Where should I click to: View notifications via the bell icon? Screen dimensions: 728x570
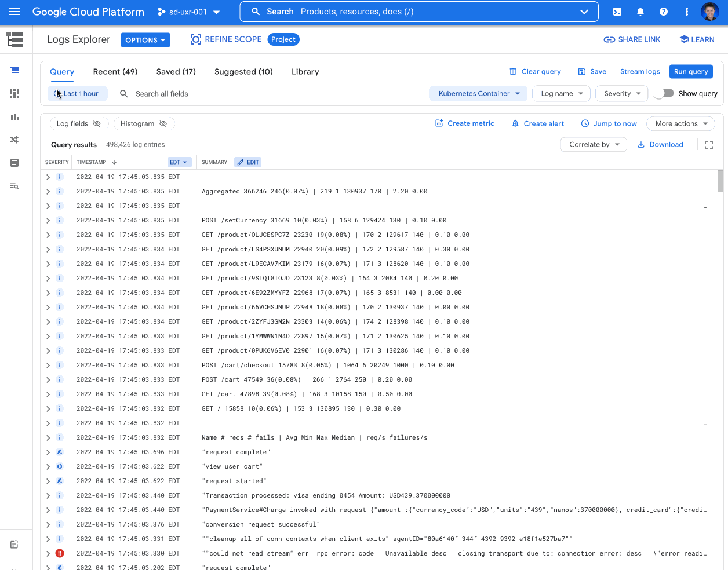(640, 12)
